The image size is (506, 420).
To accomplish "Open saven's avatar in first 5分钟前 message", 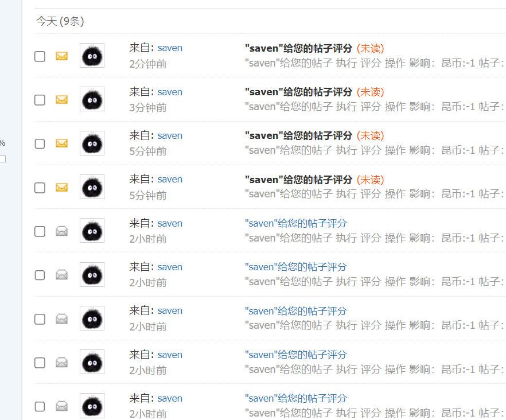I will (x=92, y=143).
